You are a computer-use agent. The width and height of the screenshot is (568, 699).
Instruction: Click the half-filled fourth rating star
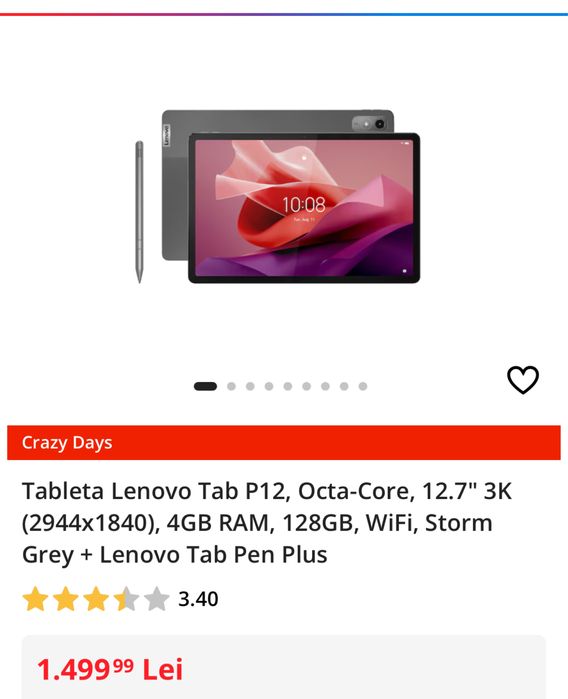click(126, 598)
